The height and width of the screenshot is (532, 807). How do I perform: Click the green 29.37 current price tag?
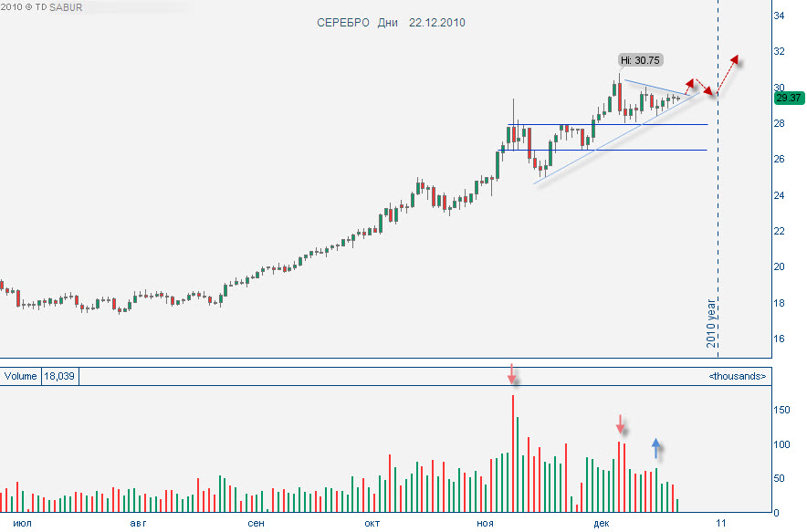tap(789, 98)
